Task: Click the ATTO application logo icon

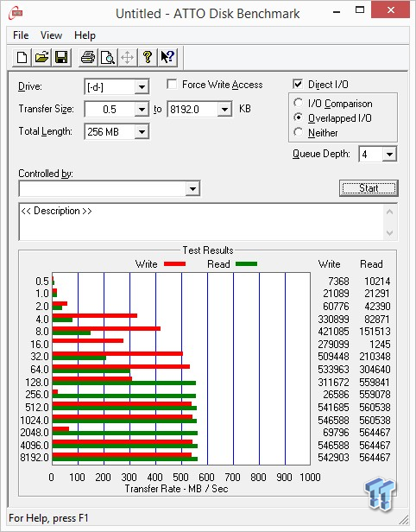Action: pyautogui.click(x=16, y=14)
